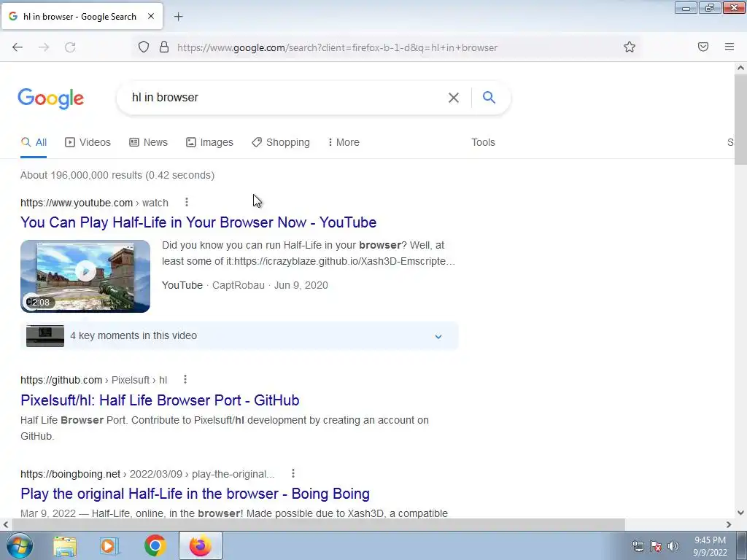Click the padlock site security icon

[164, 47]
